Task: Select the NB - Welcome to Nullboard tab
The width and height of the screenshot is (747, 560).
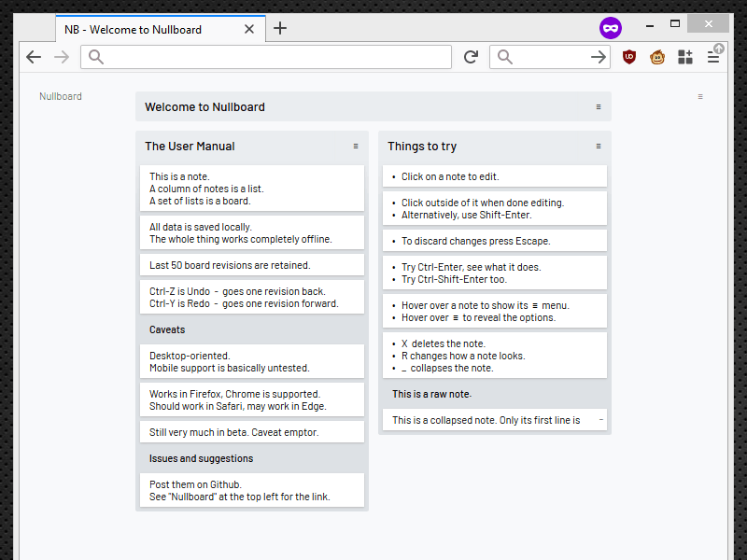Action: 161,29
